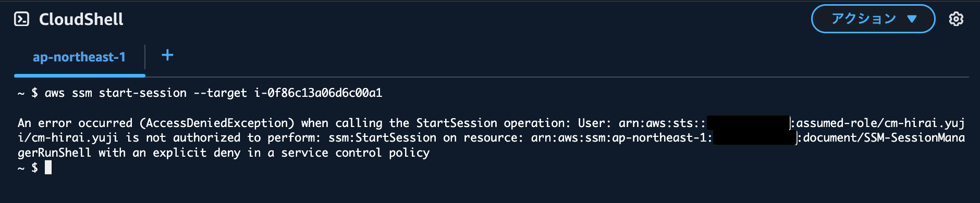Click the triangle arrow on アクション button
This screenshot has width=980, height=203.
click(912, 19)
